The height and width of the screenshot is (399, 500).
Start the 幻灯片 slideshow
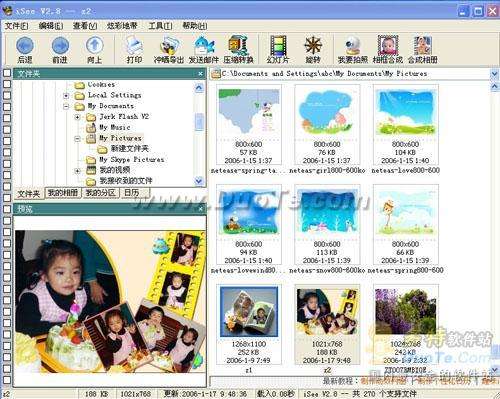click(278, 46)
